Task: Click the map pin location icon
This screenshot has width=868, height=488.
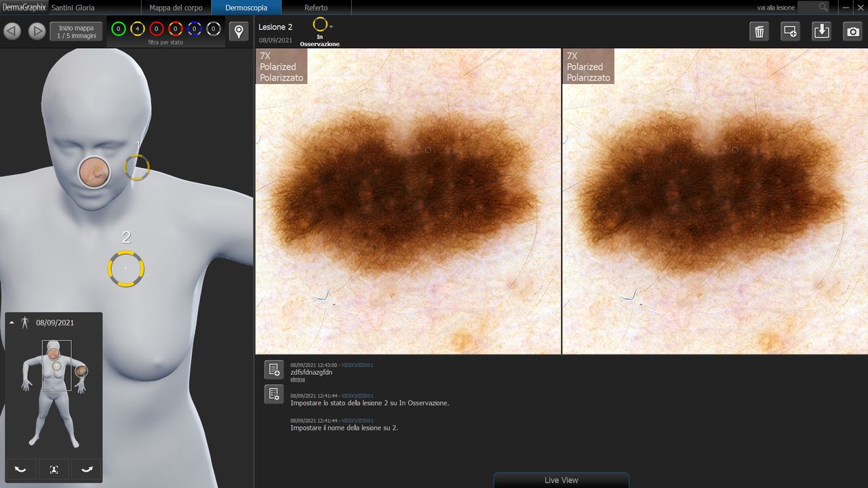Action: point(238,31)
